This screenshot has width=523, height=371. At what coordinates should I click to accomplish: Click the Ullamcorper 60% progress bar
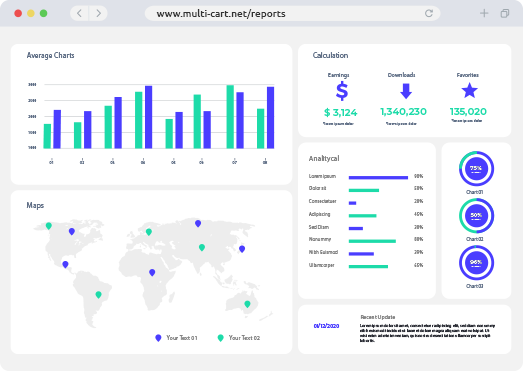(x=368, y=266)
